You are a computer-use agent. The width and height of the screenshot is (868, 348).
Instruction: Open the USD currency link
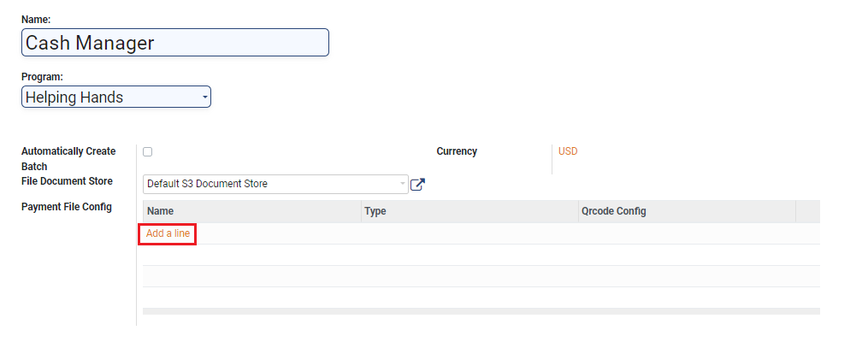pyautogui.click(x=568, y=151)
